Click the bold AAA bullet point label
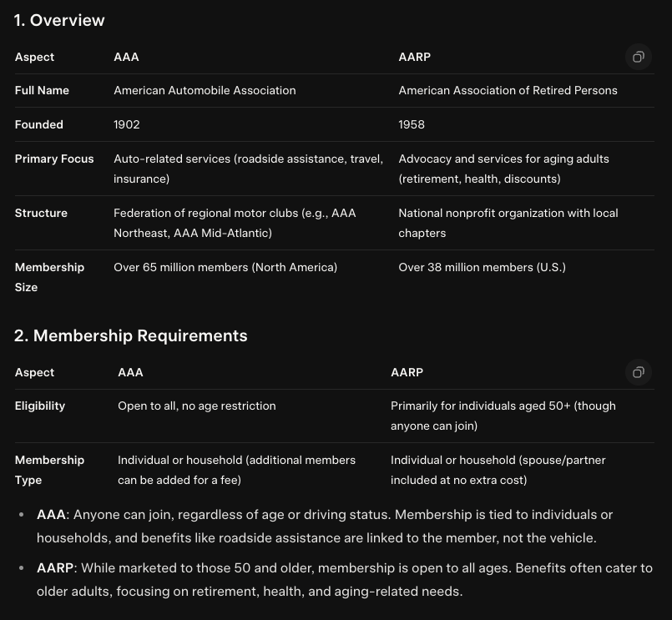This screenshot has height=620, width=672. [x=51, y=515]
